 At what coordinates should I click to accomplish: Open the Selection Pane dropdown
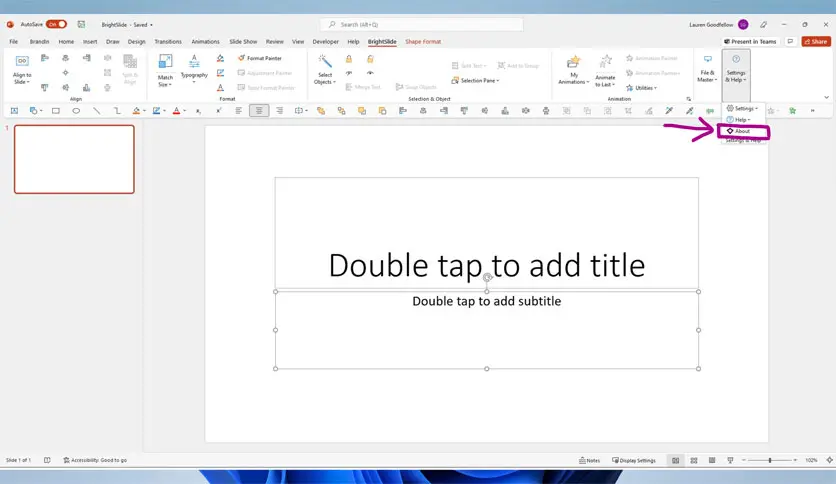[x=475, y=80]
